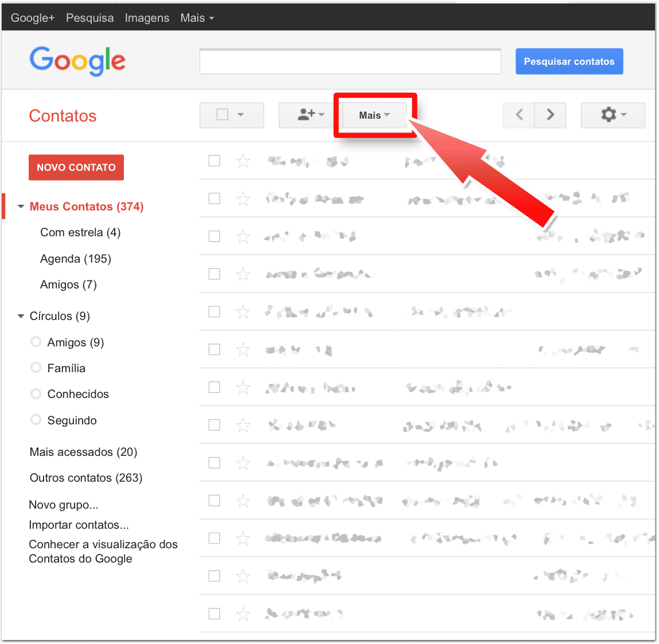
Task: Click the Contatos heading
Action: [63, 116]
